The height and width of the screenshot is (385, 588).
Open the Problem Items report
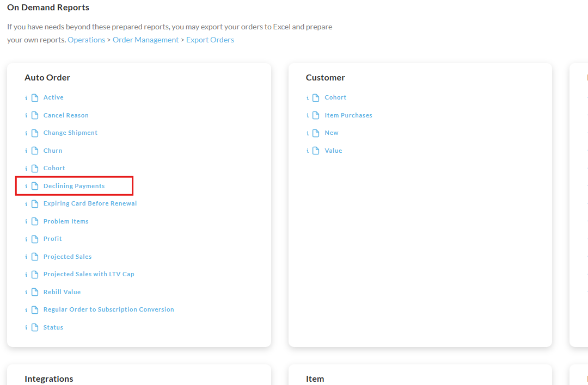[66, 221]
